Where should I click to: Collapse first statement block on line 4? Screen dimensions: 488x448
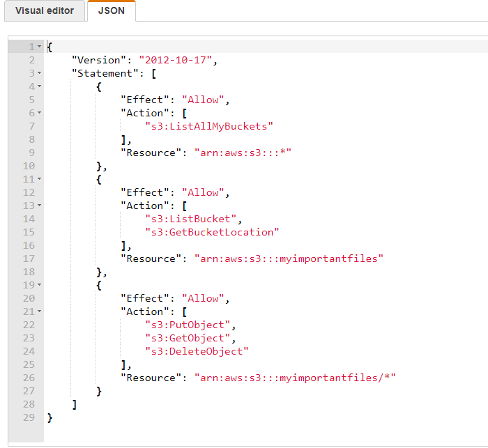(40, 86)
